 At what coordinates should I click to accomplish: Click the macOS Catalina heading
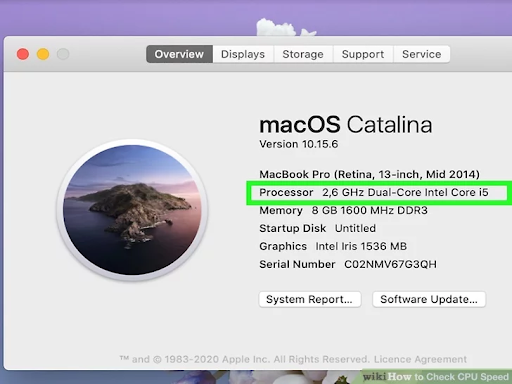(x=346, y=125)
